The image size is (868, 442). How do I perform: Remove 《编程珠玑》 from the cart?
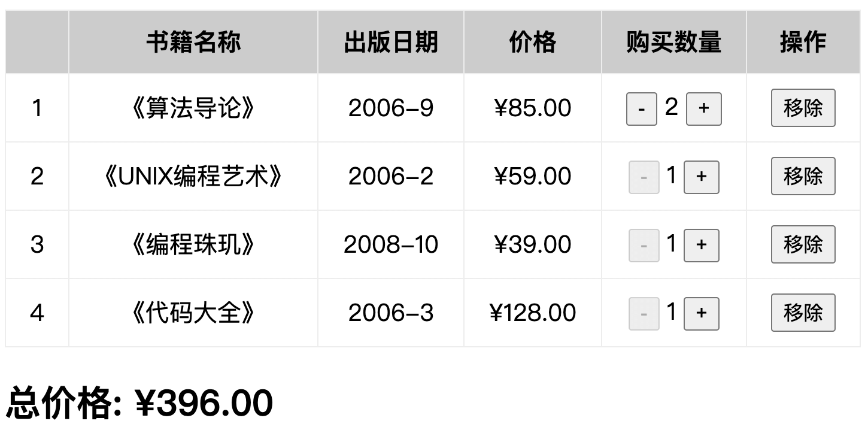tap(803, 245)
